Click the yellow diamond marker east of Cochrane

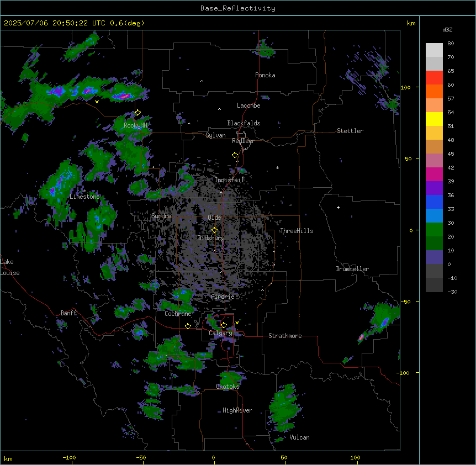[x=188, y=326]
